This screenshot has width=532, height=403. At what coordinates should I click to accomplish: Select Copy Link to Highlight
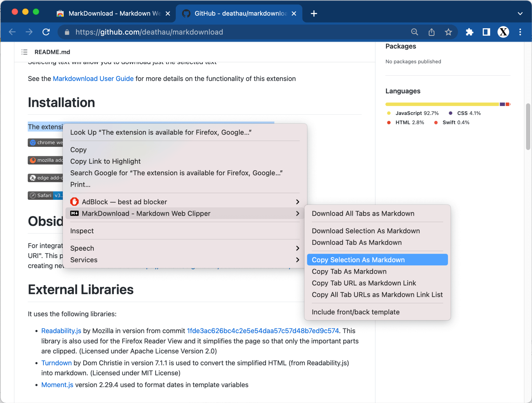pyautogui.click(x=185, y=161)
